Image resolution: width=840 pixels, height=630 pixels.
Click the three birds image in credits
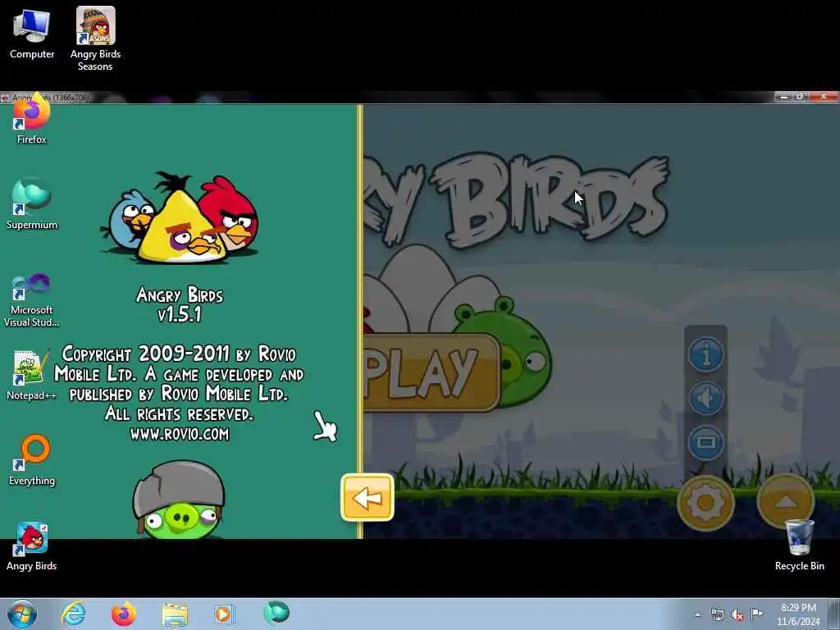180,217
